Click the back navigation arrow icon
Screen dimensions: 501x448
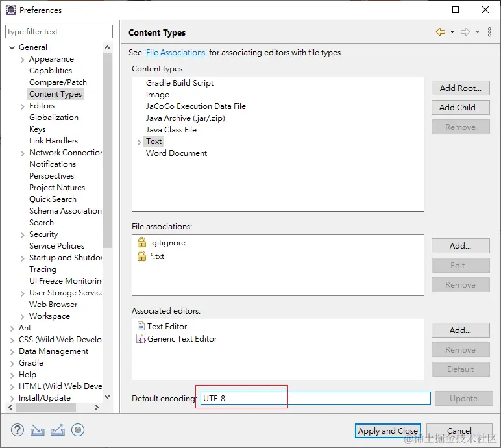[x=441, y=32]
